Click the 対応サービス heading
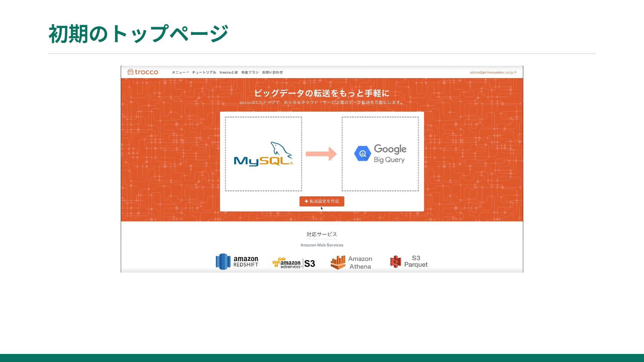 pyautogui.click(x=322, y=234)
